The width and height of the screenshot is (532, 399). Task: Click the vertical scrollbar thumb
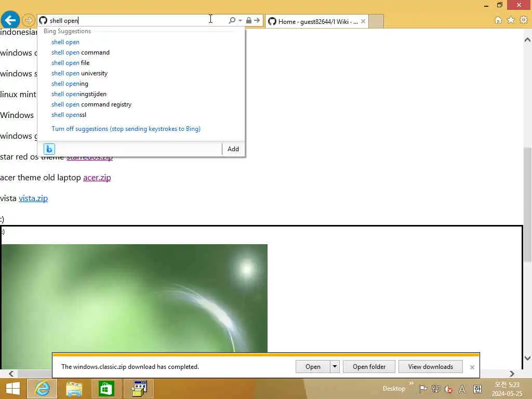(x=527, y=205)
